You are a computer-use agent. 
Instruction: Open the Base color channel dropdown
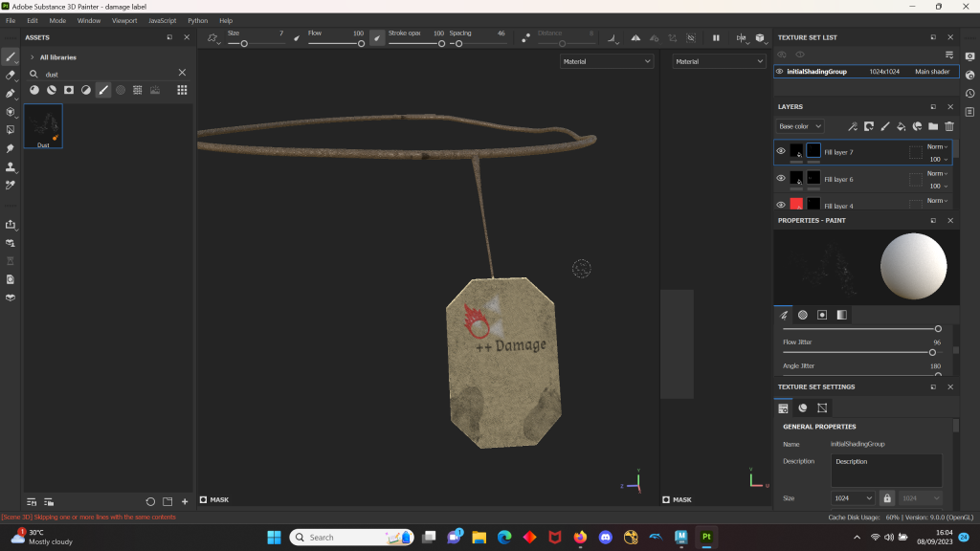799,126
